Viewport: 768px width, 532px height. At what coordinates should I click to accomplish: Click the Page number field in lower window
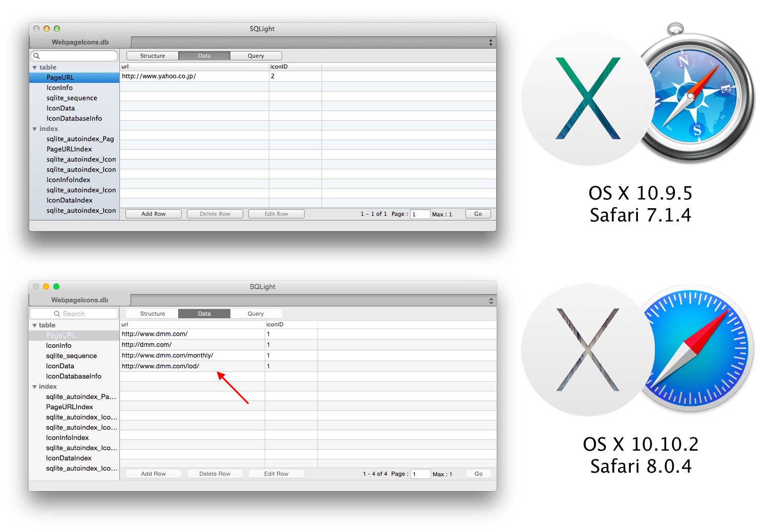(x=420, y=474)
